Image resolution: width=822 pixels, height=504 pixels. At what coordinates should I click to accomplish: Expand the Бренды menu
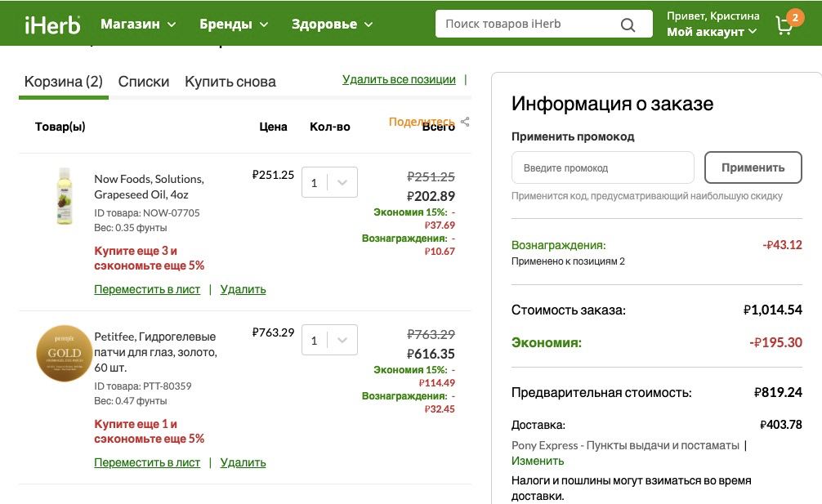pos(234,25)
